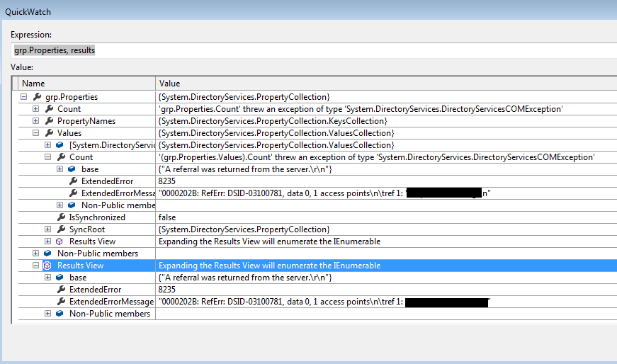Select the {System.DirectoryServices.PropertyCollection} value in SyncRoot row

244,229
